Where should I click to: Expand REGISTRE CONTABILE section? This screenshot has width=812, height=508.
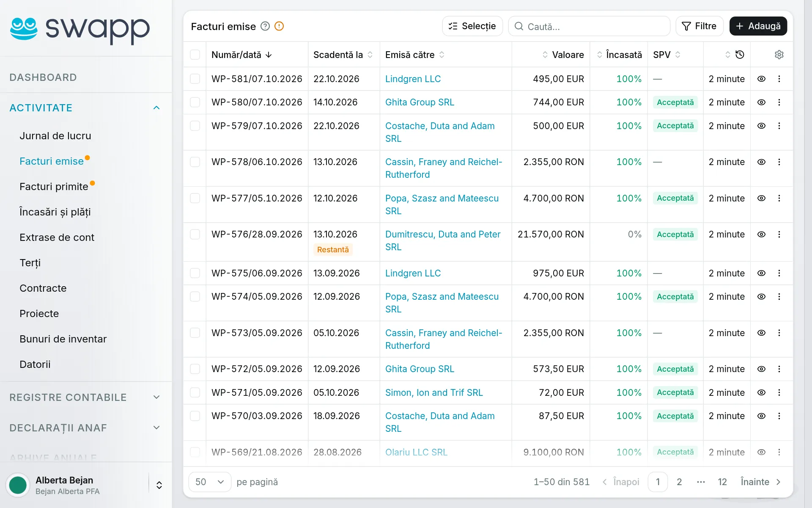[x=85, y=398]
